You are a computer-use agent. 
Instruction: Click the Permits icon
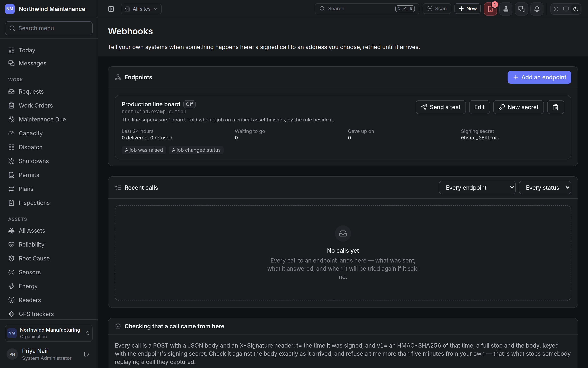(x=11, y=175)
